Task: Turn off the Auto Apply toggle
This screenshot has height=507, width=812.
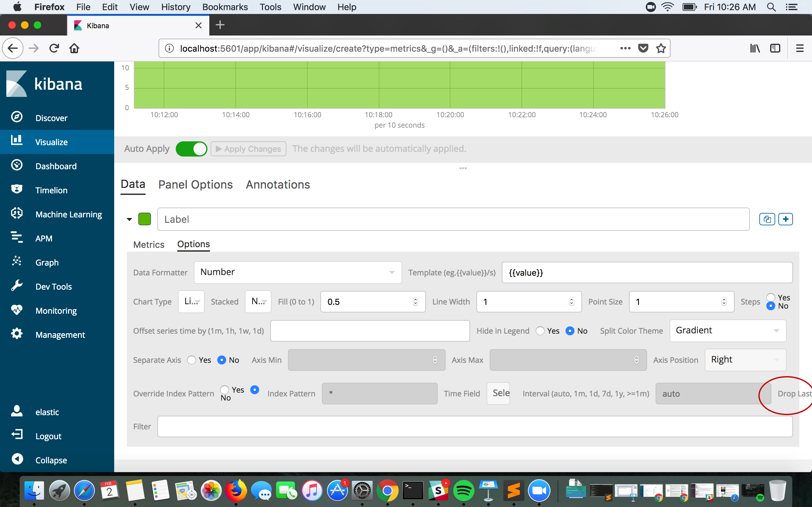Action: 192,149
